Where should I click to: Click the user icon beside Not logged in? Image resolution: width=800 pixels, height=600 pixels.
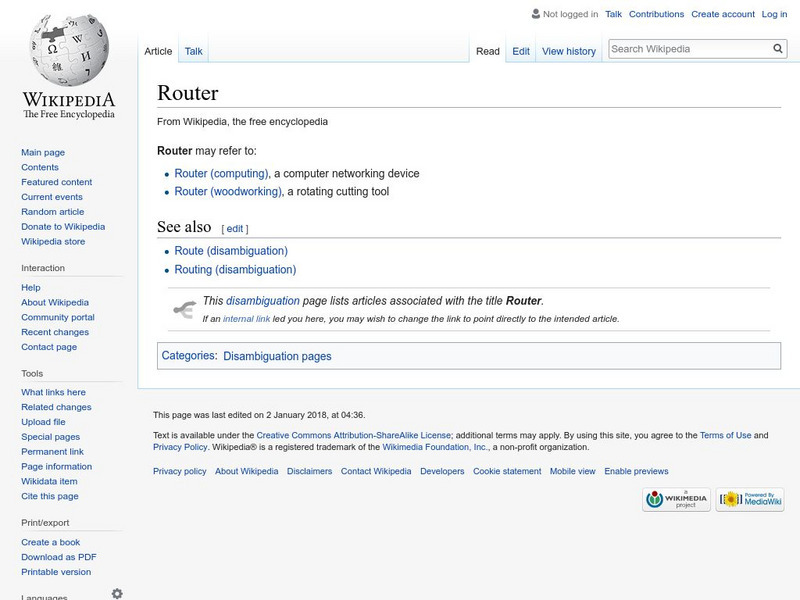[x=534, y=14]
